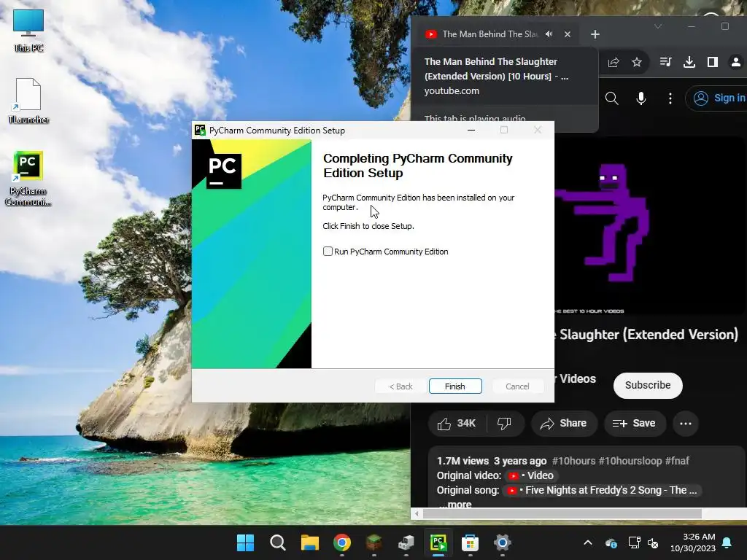Screen dimensions: 747x560
Task: Click the #10hours hashtag
Action: tap(573, 461)
